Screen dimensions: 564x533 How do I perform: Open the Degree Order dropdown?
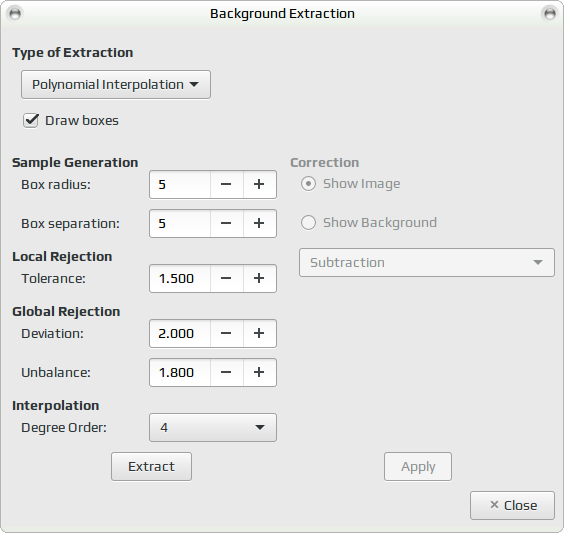[x=213, y=427]
